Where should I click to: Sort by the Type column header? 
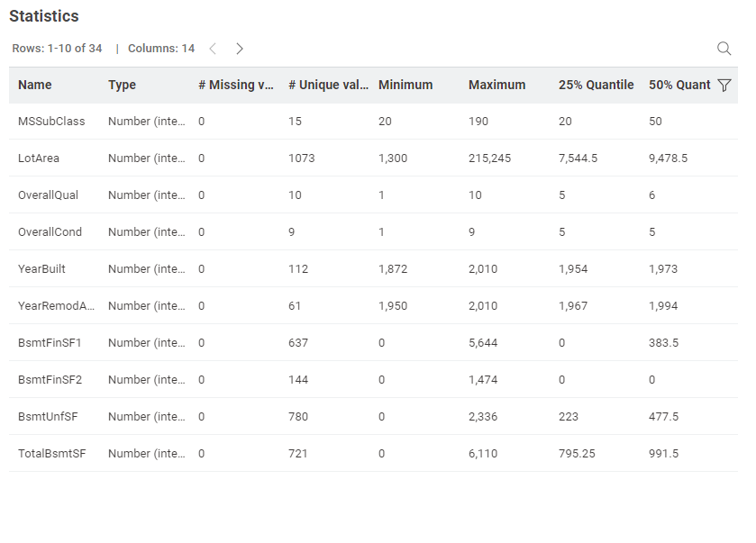[122, 85]
